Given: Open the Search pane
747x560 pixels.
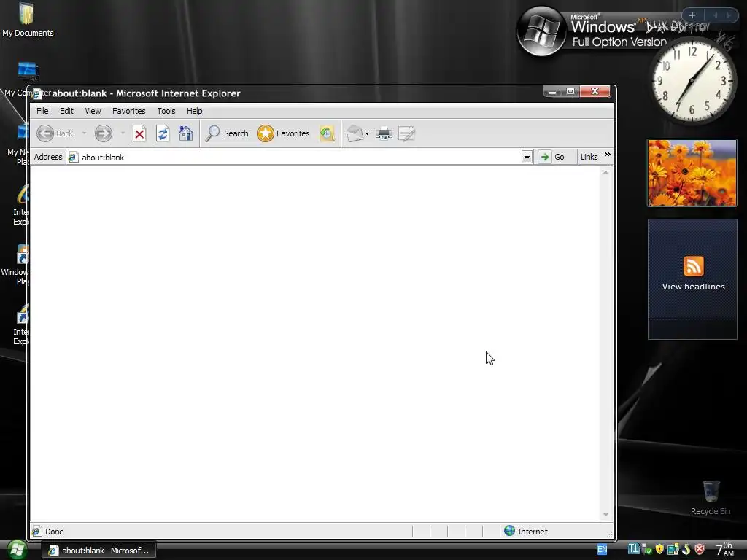Looking at the screenshot, I should point(227,133).
